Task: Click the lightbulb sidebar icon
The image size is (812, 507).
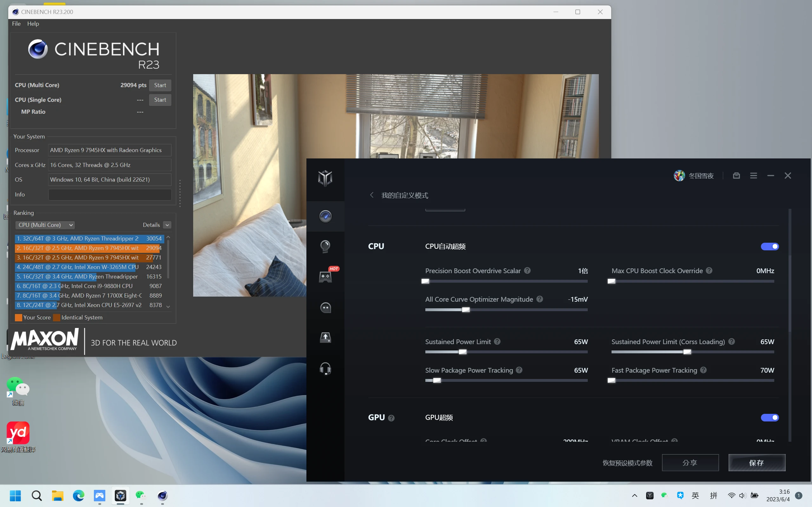Action: click(325, 247)
